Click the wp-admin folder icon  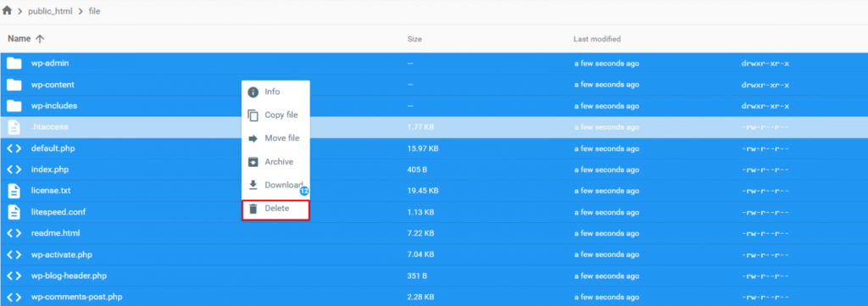tap(14, 64)
